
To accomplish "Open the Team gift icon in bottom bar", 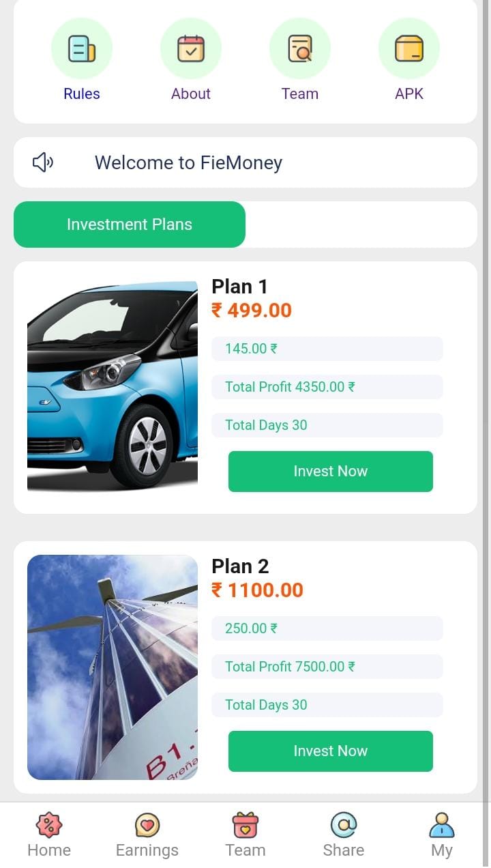I will pos(245,835).
